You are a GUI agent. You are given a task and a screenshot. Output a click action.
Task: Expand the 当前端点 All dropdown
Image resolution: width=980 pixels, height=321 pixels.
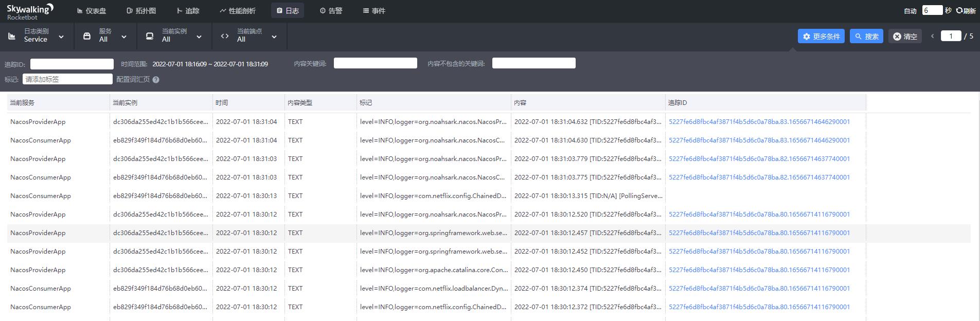pos(249,36)
